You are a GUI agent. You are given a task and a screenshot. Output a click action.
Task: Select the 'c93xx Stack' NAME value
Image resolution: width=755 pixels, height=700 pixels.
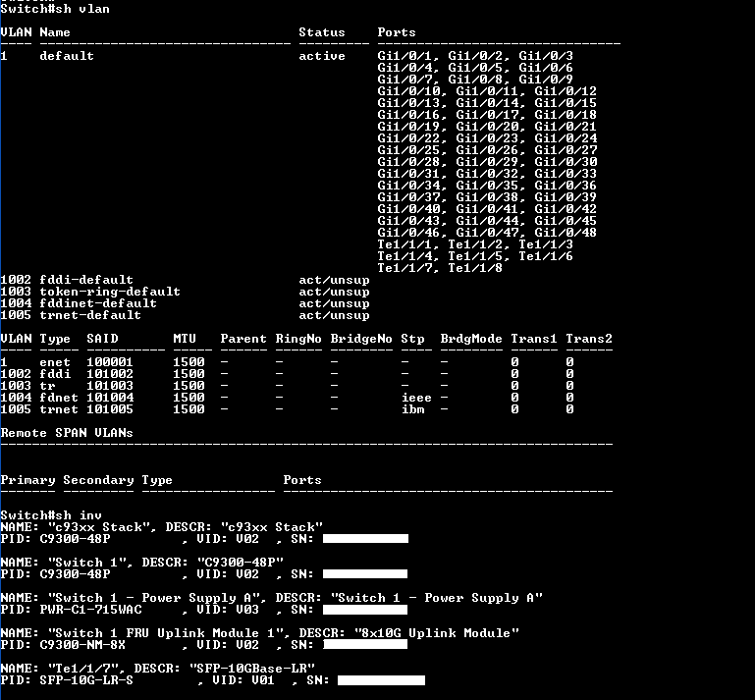[x=98, y=527]
